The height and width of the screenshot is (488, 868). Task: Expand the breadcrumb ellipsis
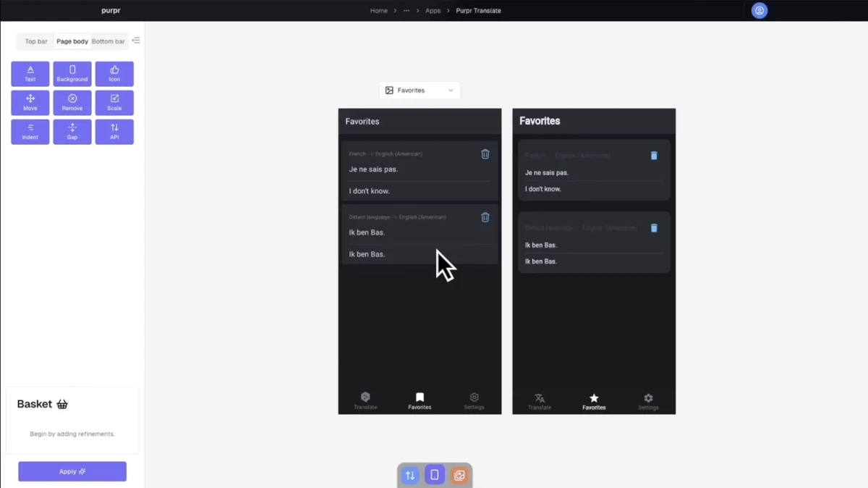click(x=407, y=11)
